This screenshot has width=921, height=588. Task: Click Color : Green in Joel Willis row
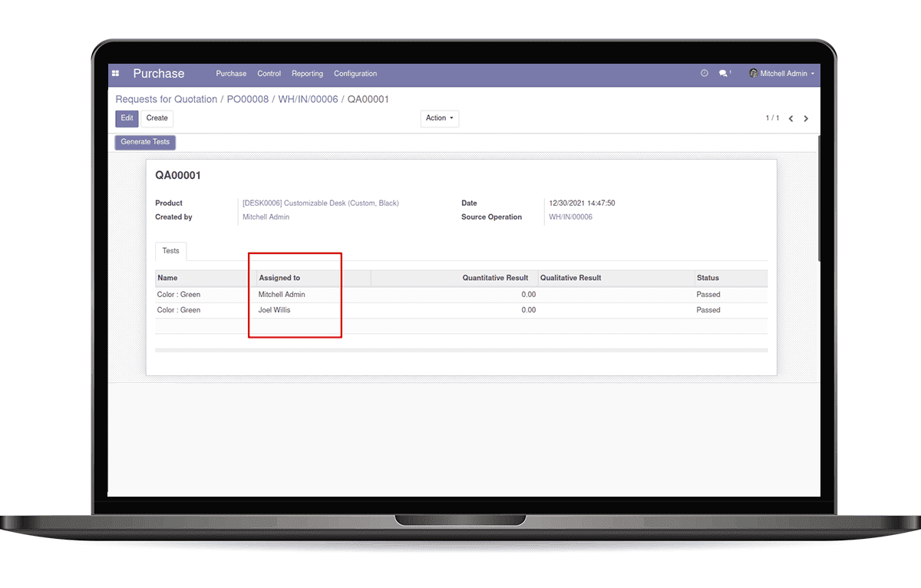pos(179,310)
